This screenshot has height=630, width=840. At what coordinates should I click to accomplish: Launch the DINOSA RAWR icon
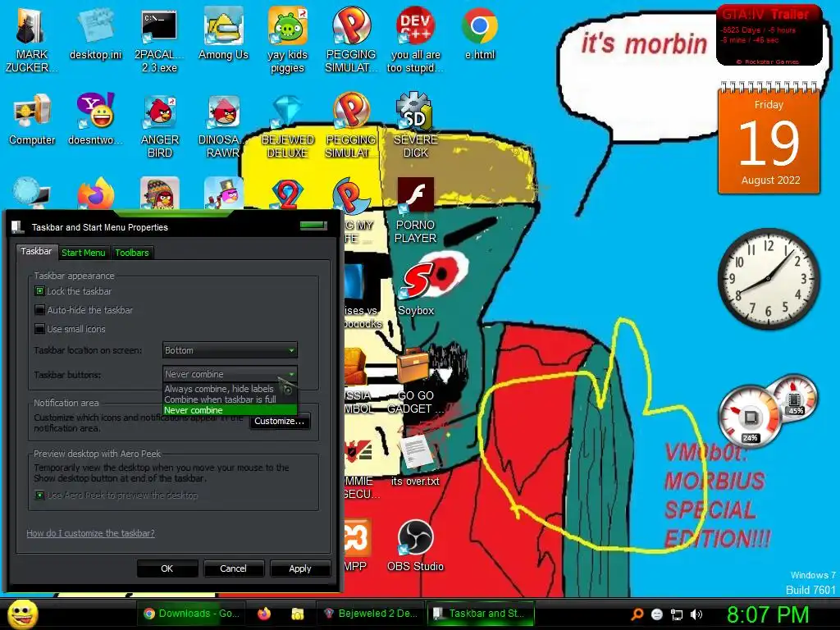pos(223,125)
